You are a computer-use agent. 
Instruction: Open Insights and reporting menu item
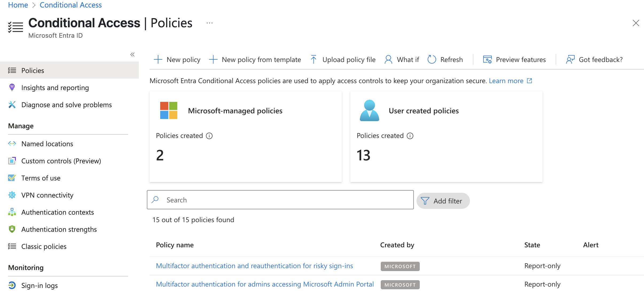(55, 88)
